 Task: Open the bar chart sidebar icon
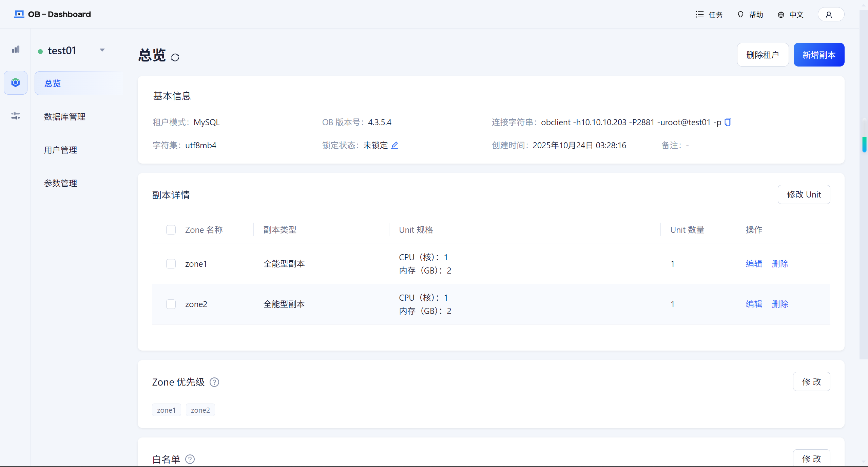(16, 50)
